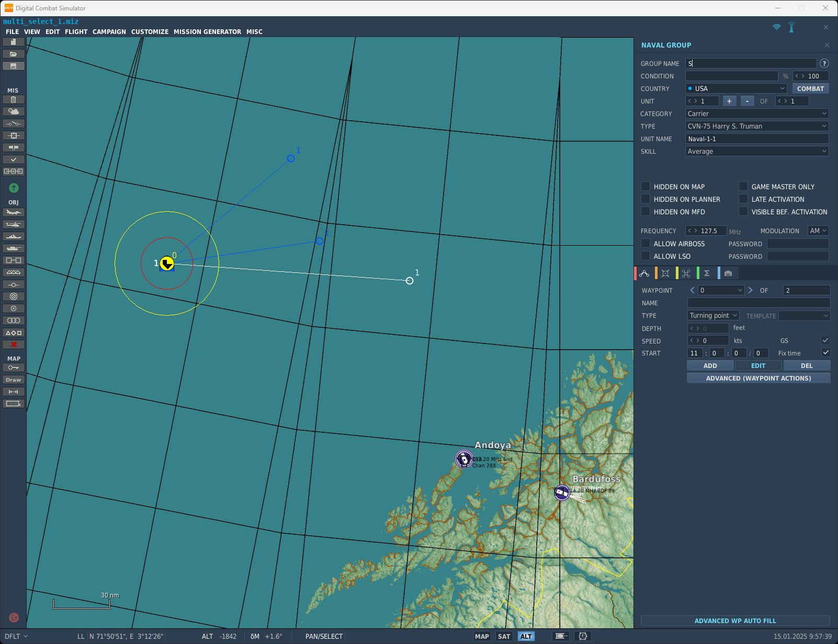Click the GROUP NAME input field
The width and height of the screenshot is (838, 644).
[751, 63]
